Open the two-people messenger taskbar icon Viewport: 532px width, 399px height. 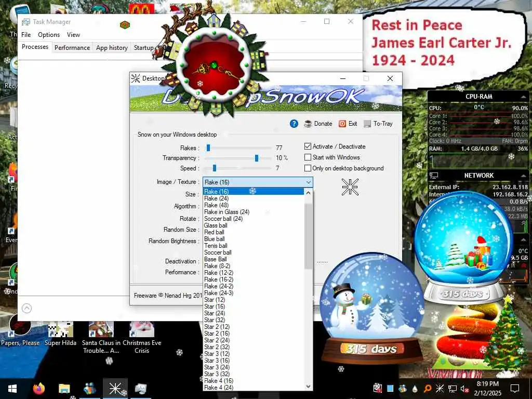tap(89, 389)
